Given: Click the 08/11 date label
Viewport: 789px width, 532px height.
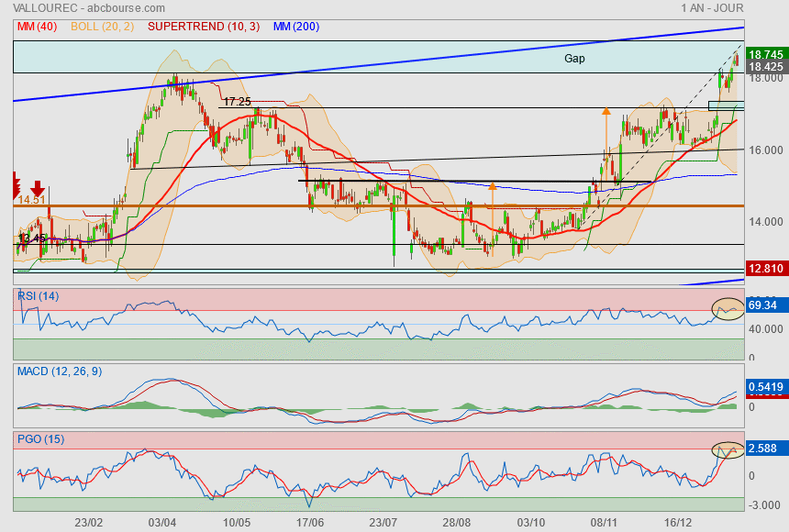Looking at the screenshot, I should (x=605, y=522).
